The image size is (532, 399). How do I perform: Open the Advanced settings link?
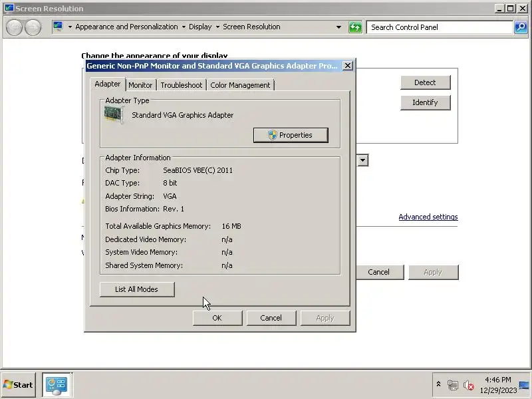(428, 217)
